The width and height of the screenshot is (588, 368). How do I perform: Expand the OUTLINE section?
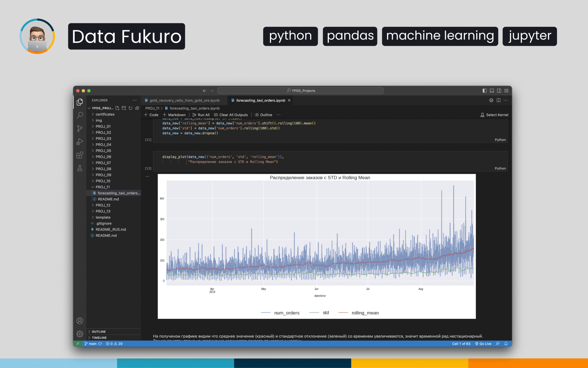pos(99,331)
